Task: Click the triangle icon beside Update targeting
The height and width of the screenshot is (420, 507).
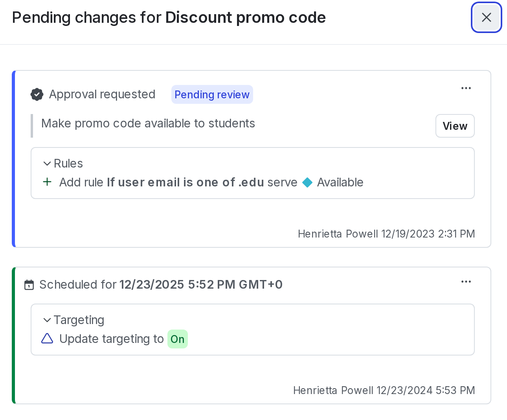Action: pos(47,339)
